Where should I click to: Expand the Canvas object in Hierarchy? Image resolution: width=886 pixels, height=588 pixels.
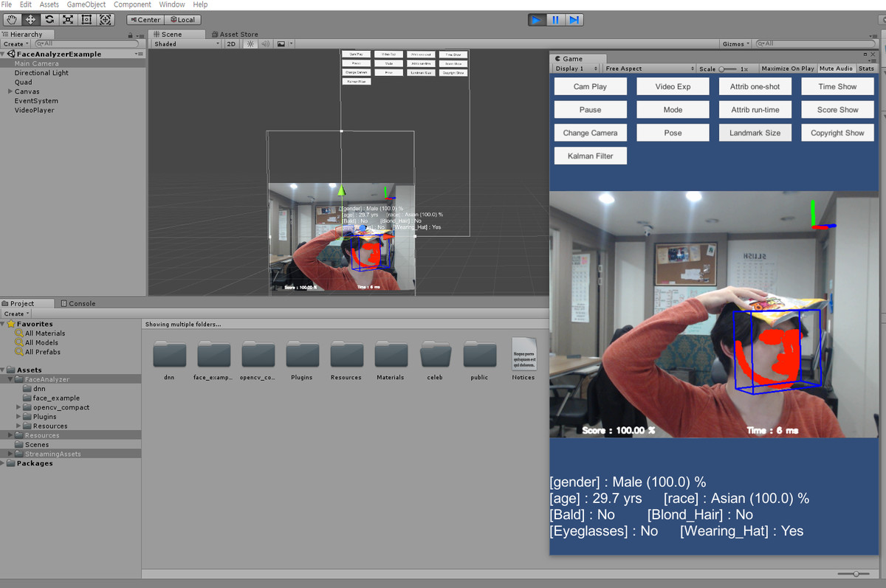pos(10,91)
